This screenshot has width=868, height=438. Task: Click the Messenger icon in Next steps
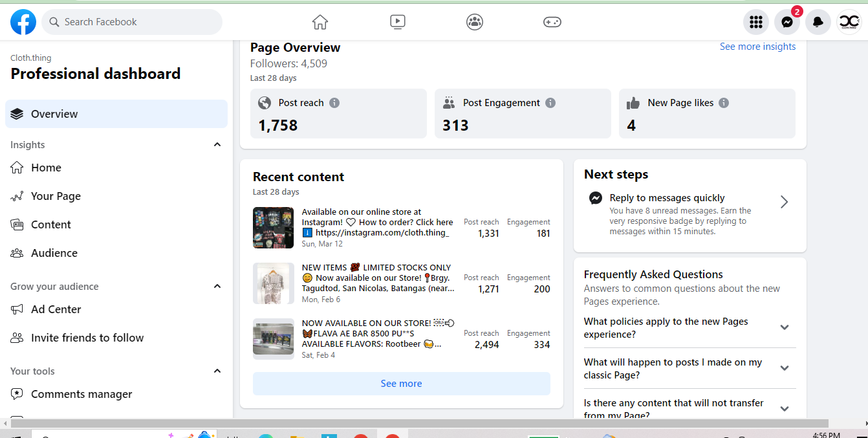(596, 198)
